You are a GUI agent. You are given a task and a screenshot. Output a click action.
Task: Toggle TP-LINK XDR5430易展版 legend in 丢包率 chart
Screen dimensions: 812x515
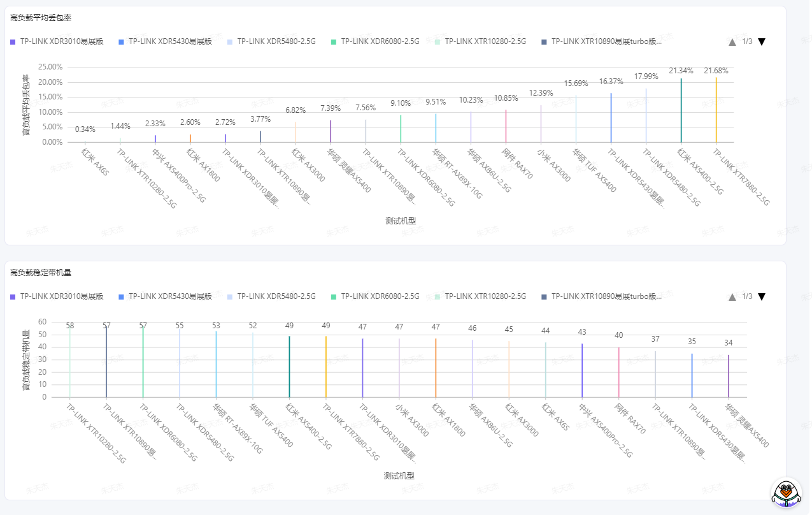[165, 41]
